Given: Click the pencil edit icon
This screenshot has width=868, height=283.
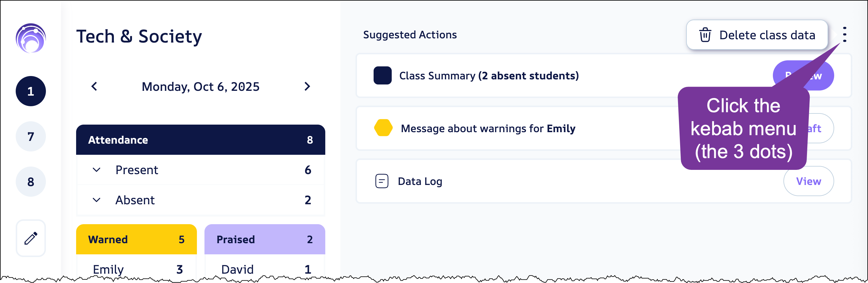Looking at the screenshot, I should coord(31,238).
